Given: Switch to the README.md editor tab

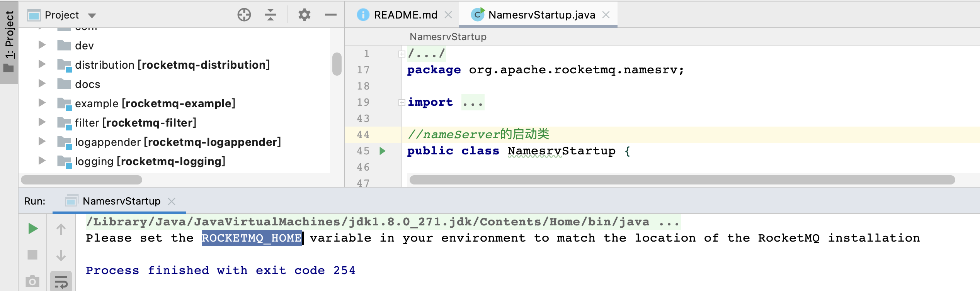Looking at the screenshot, I should tap(405, 15).
